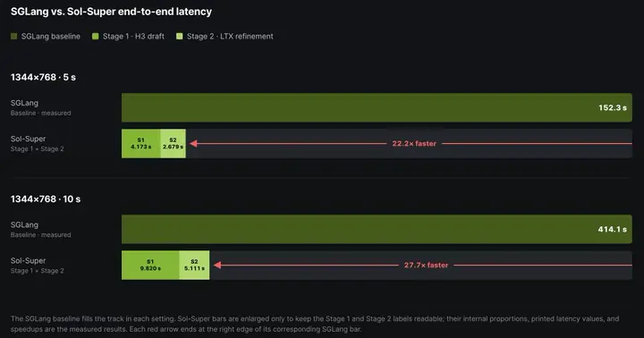The width and height of the screenshot is (644, 338).
Task: Click the S2 5.111 s bar segment
Action: [194, 265]
